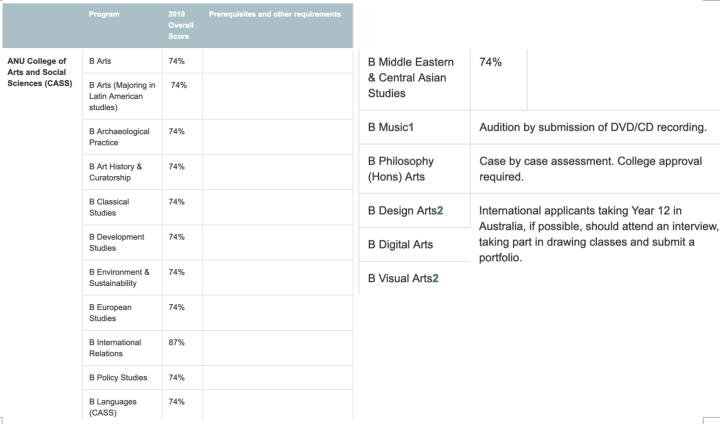Image resolution: width=720 pixels, height=424 pixels.
Task: Select B Middle Eastern & Central Asian Studies
Action: 414,78
